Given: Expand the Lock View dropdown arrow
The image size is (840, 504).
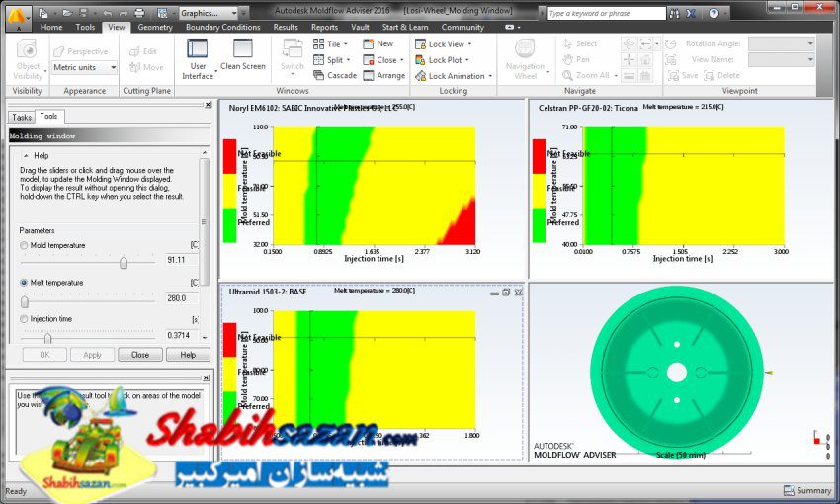Looking at the screenshot, I should 469,43.
